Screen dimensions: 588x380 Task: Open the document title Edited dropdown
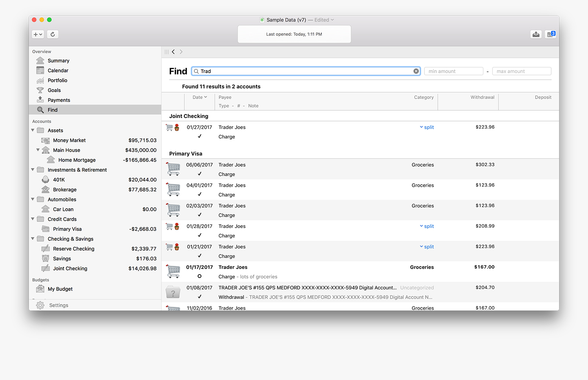pos(324,20)
